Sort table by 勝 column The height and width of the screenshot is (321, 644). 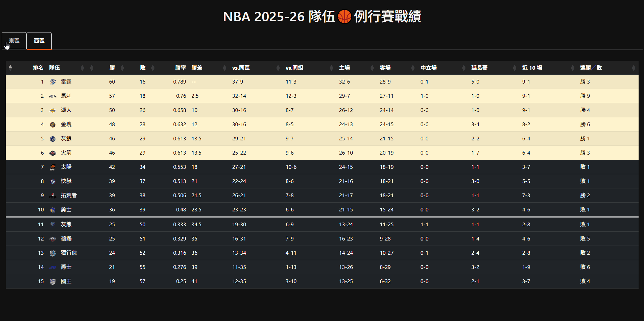(x=112, y=68)
